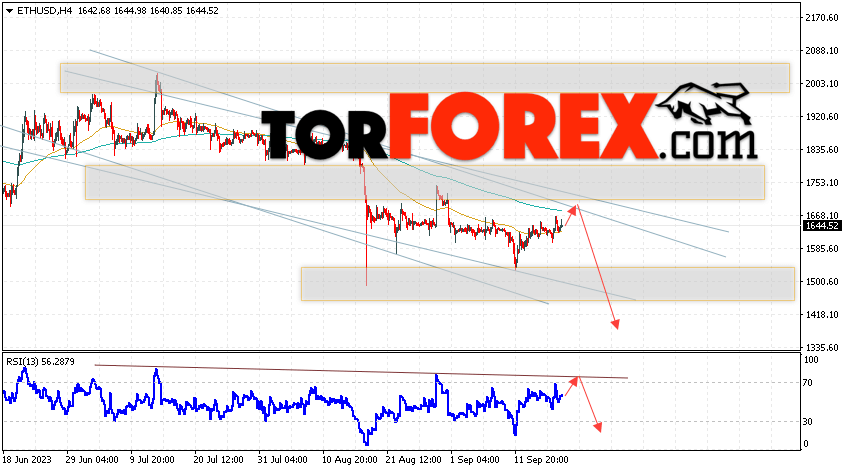The image size is (846, 471).
Task: Click the 18 Jun 2023 date label
Action: 27,460
